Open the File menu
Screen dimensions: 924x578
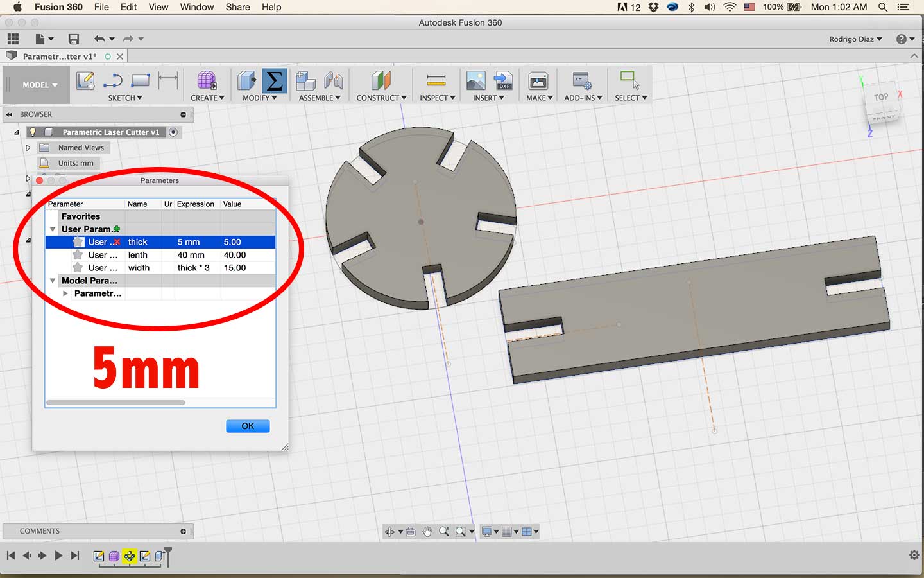pyautogui.click(x=101, y=7)
